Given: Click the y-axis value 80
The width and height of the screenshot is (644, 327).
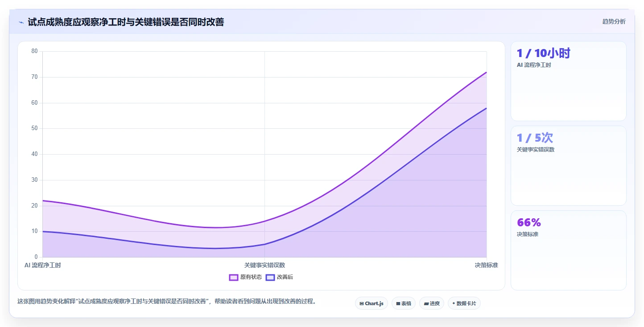Looking at the screenshot, I should (35, 51).
